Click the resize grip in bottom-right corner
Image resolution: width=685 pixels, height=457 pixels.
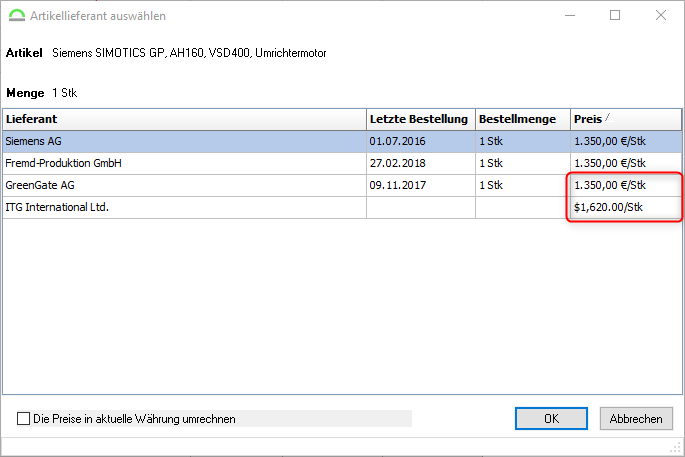(x=676, y=448)
